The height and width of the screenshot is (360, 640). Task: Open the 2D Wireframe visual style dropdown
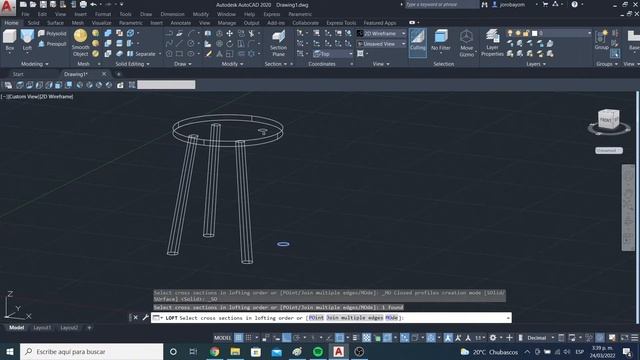click(x=381, y=33)
